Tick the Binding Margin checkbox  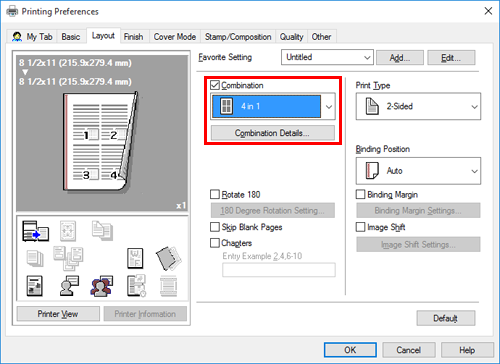coord(361,194)
